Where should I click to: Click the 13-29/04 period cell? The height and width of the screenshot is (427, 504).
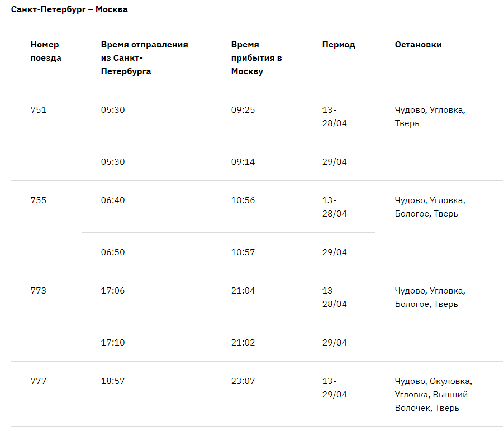(334, 388)
